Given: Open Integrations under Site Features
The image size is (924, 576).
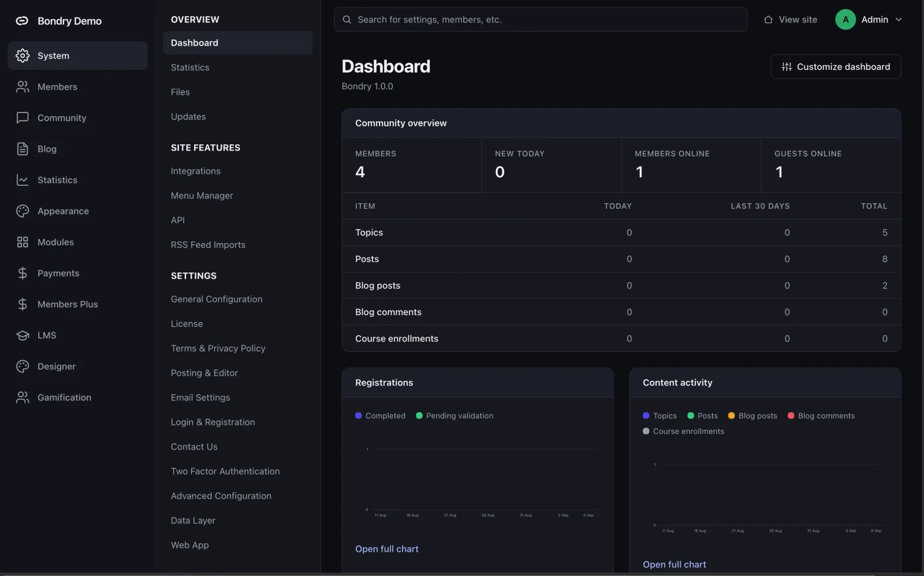Looking at the screenshot, I should tap(196, 171).
